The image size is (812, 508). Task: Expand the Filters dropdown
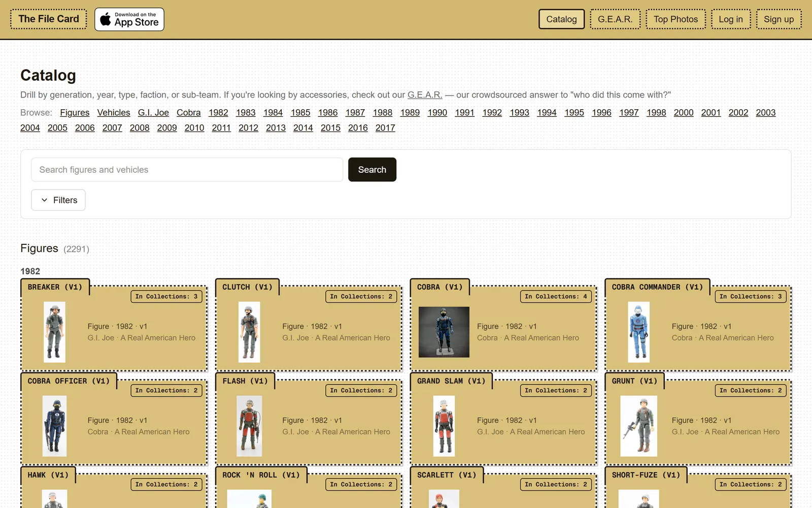point(58,200)
